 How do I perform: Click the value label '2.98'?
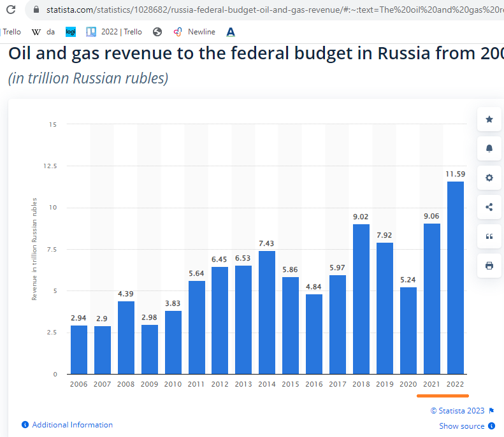[x=149, y=317]
